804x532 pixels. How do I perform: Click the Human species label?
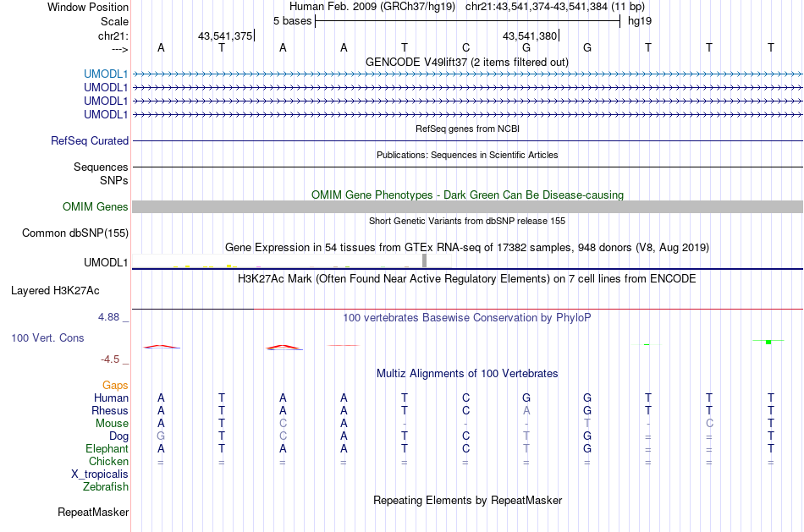pos(111,398)
